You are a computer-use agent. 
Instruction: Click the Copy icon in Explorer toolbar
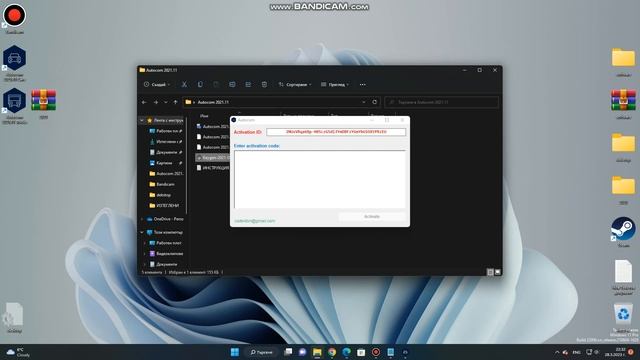tap(200, 84)
